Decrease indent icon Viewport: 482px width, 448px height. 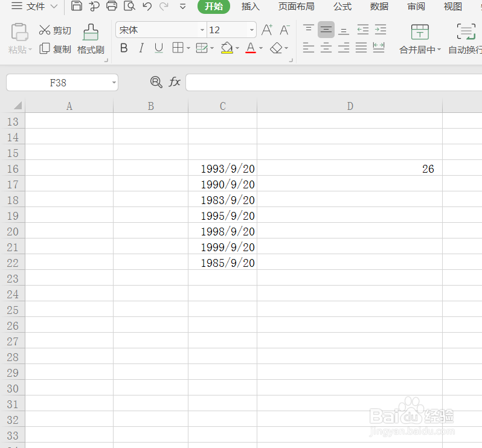tap(363, 30)
